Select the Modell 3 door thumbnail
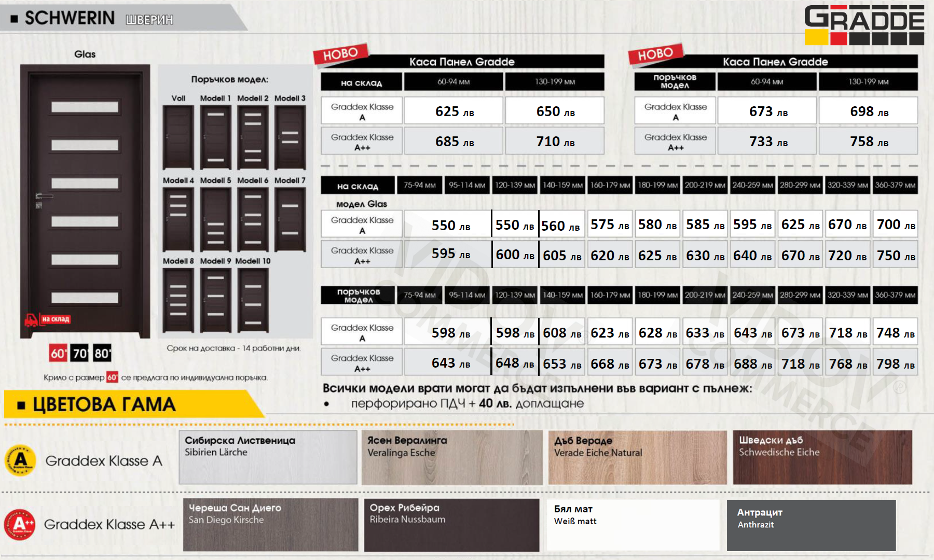 coord(290,137)
